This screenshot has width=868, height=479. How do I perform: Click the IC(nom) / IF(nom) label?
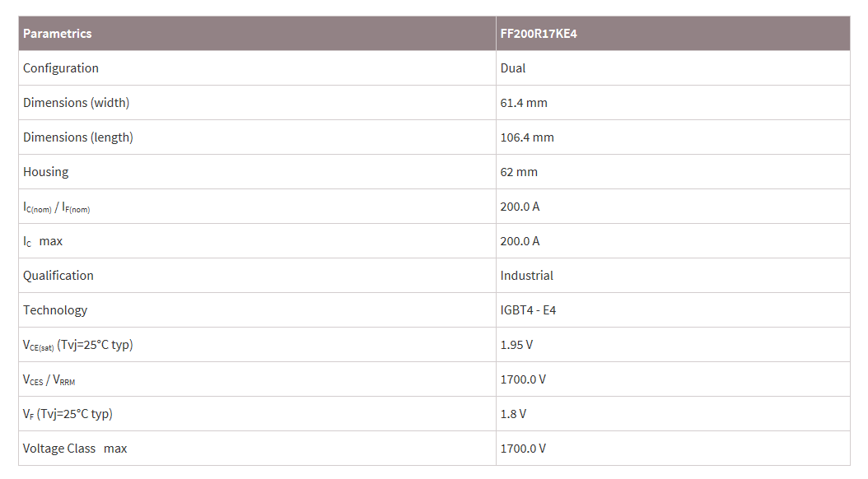click(57, 207)
